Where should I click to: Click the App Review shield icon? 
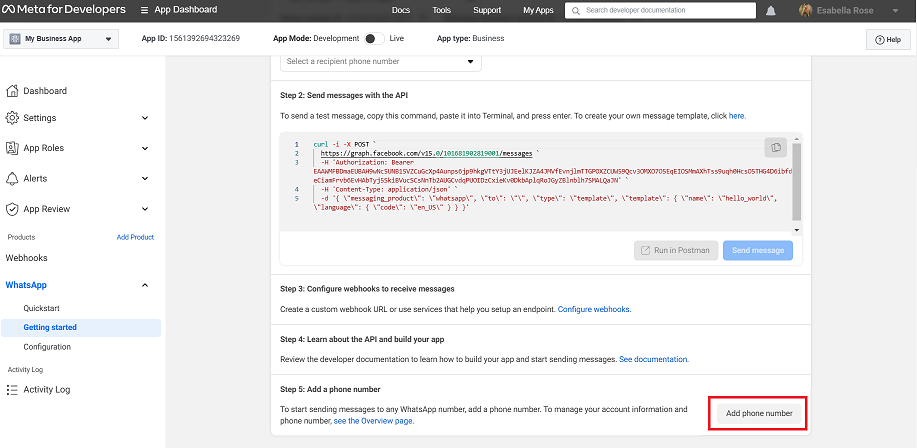pyautogui.click(x=12, y=209)
